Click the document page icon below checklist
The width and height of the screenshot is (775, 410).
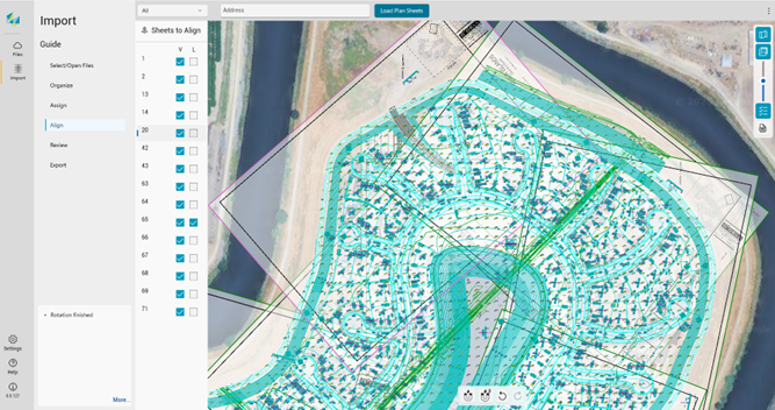763,128
